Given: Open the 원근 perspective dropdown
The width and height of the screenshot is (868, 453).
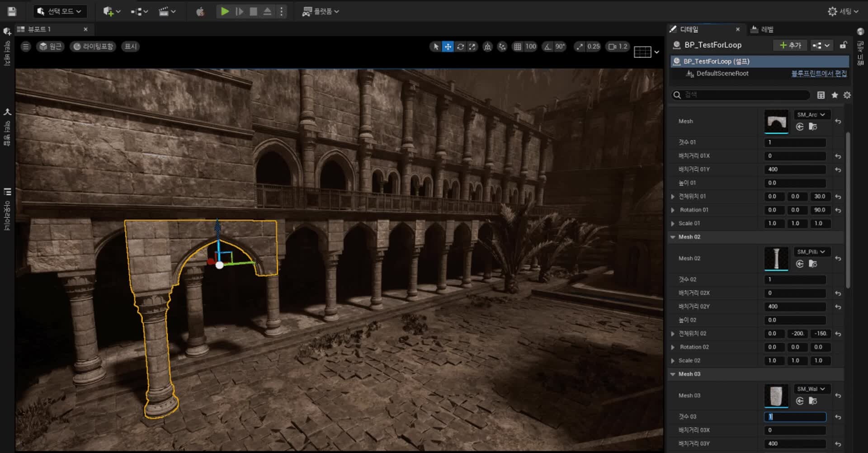Looking at the screenshot, I should tap(50, 47).
